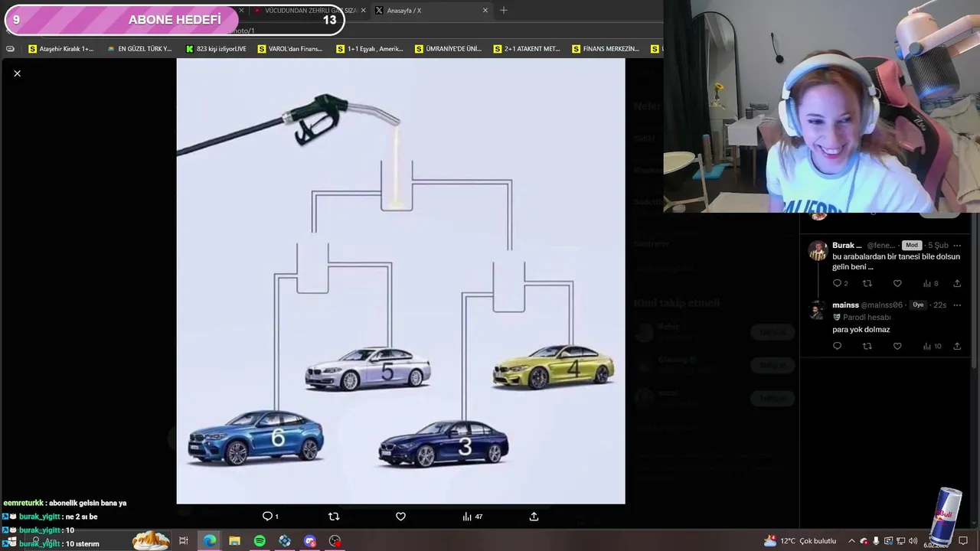Open Task View in taskbar
This screenshot has width=980, height=551.
(184, 541)
